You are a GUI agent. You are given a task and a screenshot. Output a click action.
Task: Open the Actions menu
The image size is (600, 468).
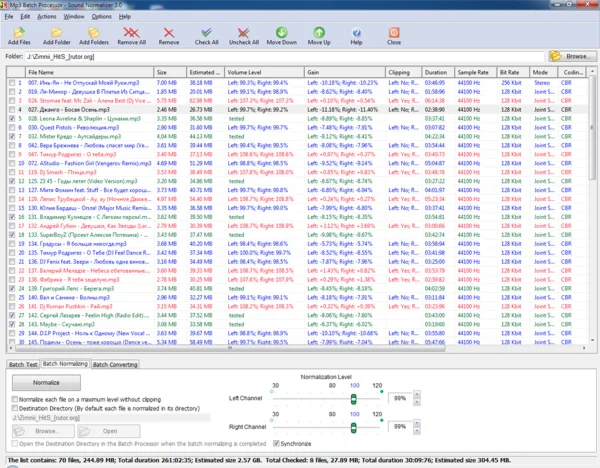click(x=46, y=17)
